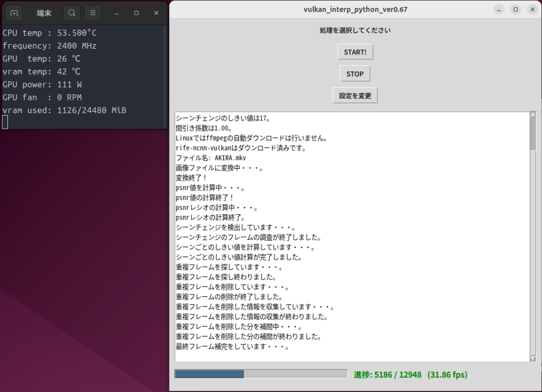Close the vulkan_interp_python window
This screenshot has width=542, height=392.
coord(531,10)
